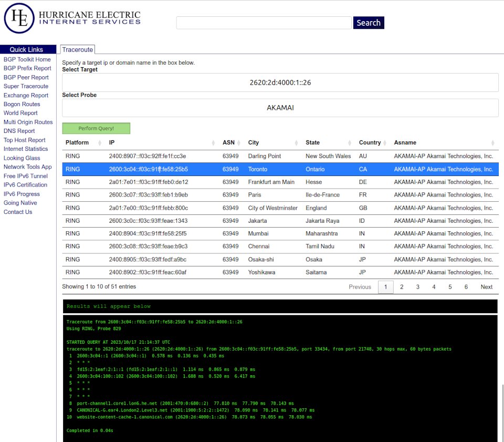
Task: Select the Darling Point probe row
Action: pyautogui.click(x=280, y=156)
